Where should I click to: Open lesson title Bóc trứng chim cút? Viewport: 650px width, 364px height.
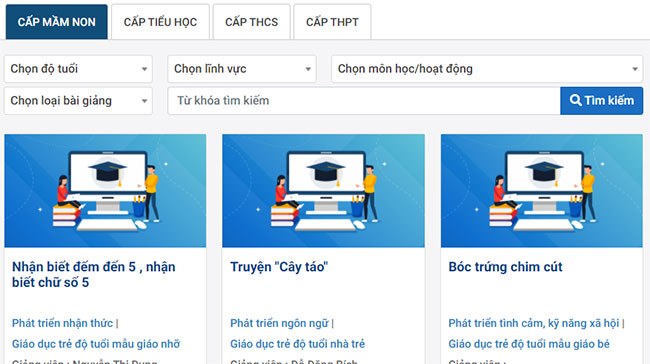(x=505, y=267)
